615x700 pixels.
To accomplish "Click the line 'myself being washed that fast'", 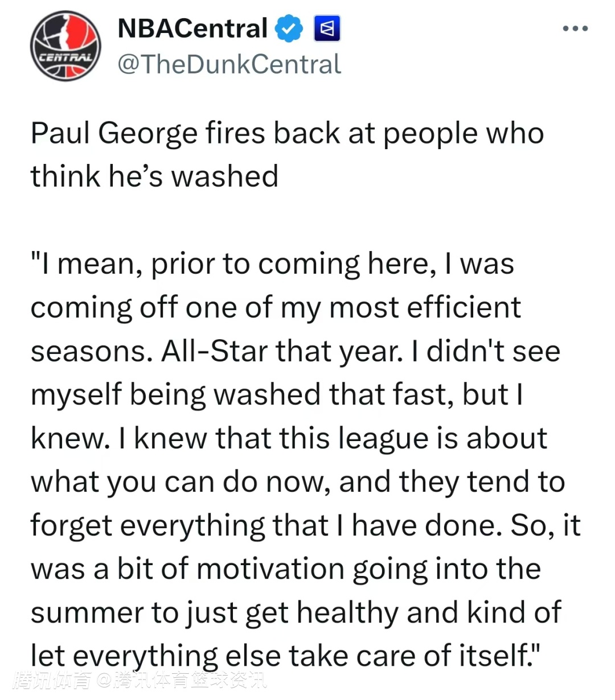I will coord(276,394).
